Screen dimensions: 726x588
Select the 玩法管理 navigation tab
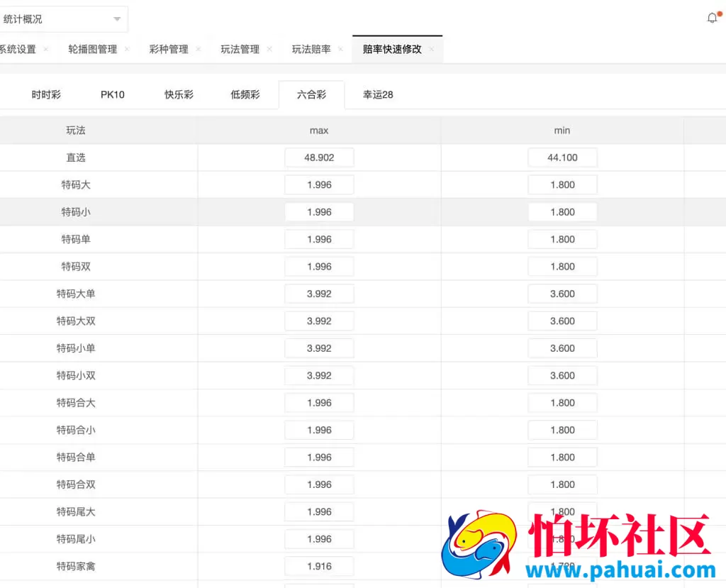tap(239, 49)
